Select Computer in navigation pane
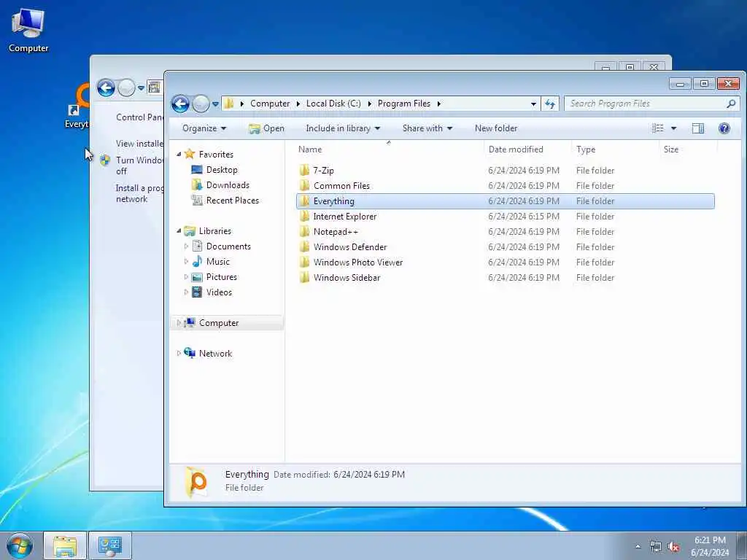 (228, 323)
